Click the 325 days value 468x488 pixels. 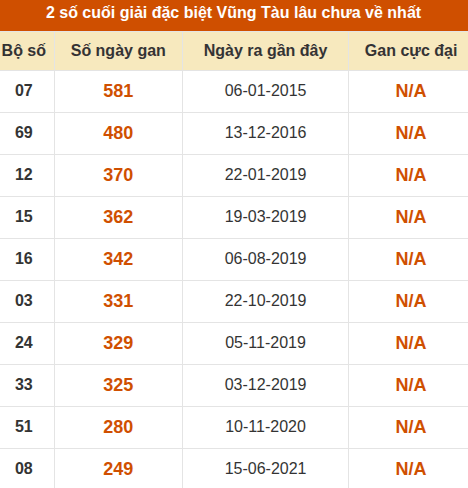(x=118, y=385)
